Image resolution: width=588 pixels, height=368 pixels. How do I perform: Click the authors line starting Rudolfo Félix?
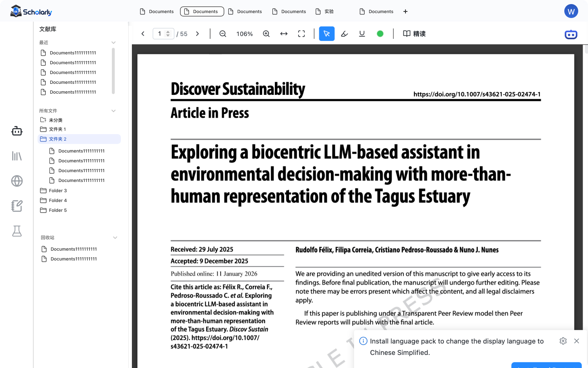[397, 250]
